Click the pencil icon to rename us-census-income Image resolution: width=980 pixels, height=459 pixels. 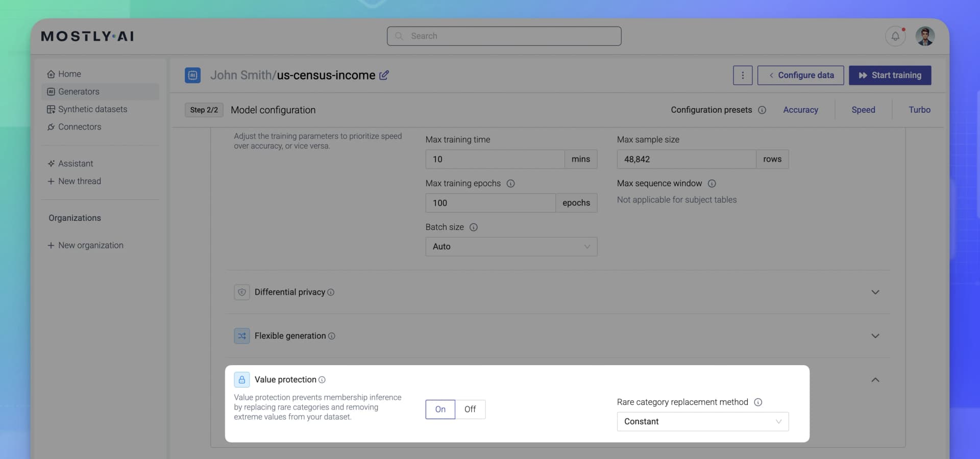point(384,75)
